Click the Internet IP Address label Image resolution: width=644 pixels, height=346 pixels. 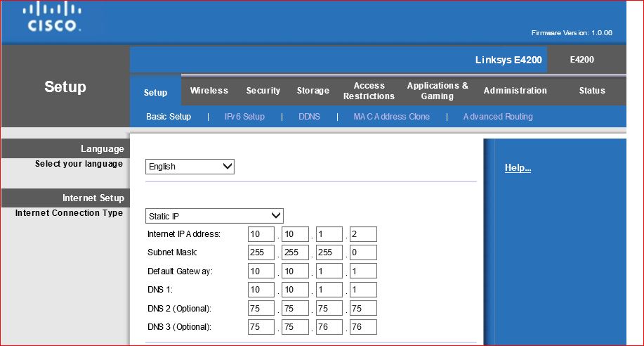(183, 234)
